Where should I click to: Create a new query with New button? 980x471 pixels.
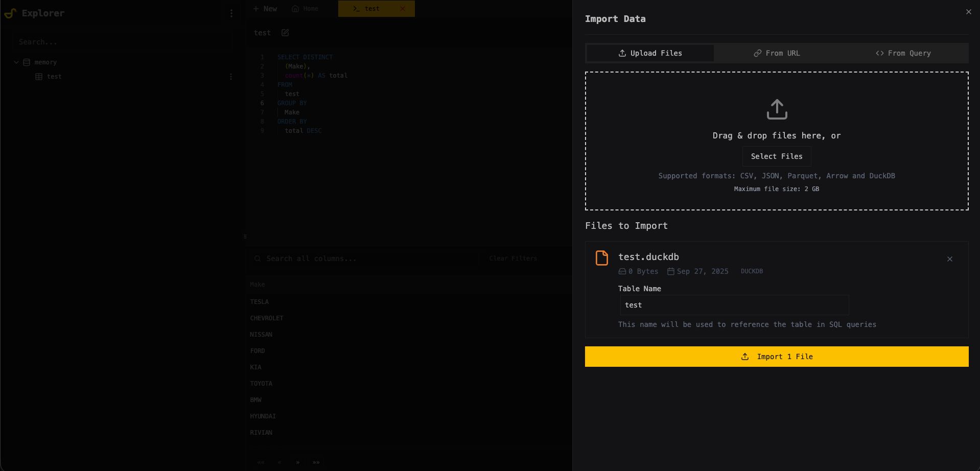pos(265,9)
